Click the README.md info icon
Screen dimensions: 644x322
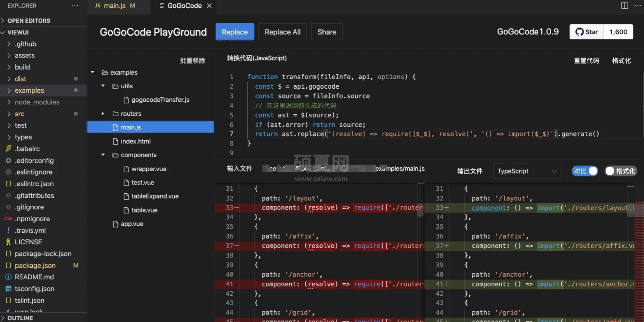[8, 277]
